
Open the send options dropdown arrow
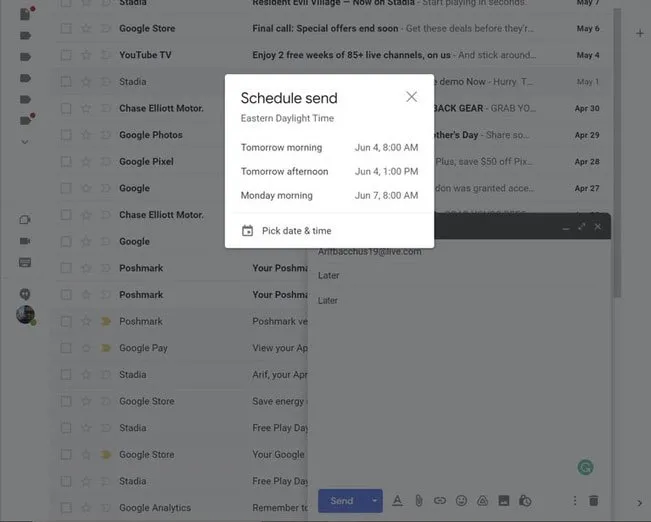click(375, 501)
